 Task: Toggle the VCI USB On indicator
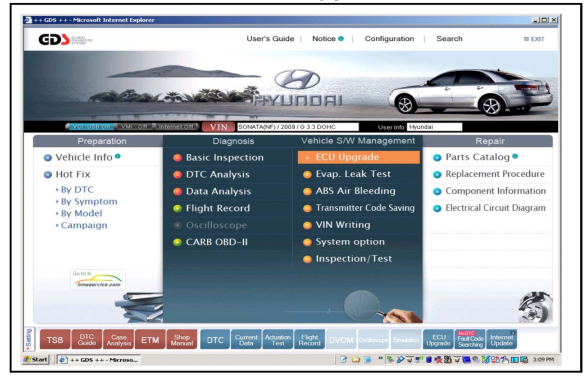pyautogui.click(x=91, y=127)
